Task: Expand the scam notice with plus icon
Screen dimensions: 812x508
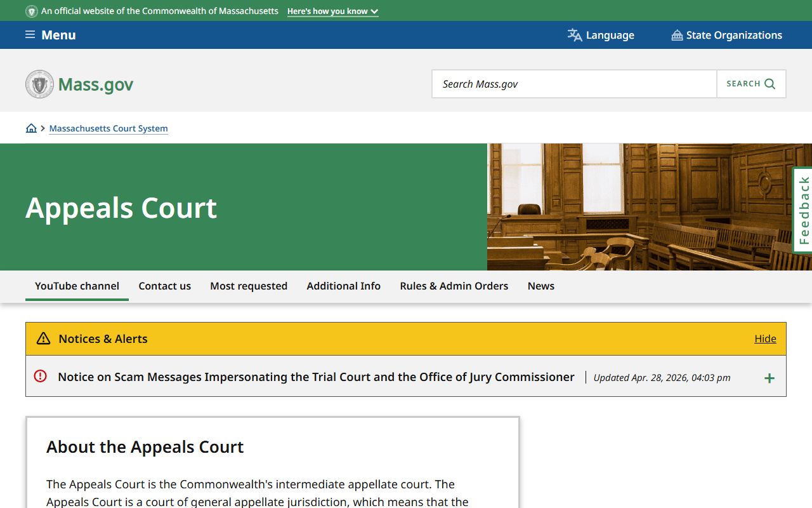Action: coord(769,378)
